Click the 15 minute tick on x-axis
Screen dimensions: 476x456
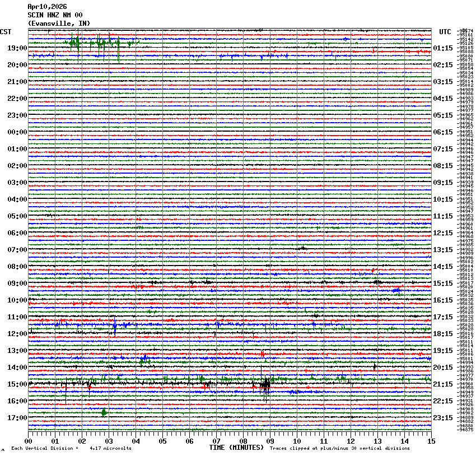click(431, 441)
